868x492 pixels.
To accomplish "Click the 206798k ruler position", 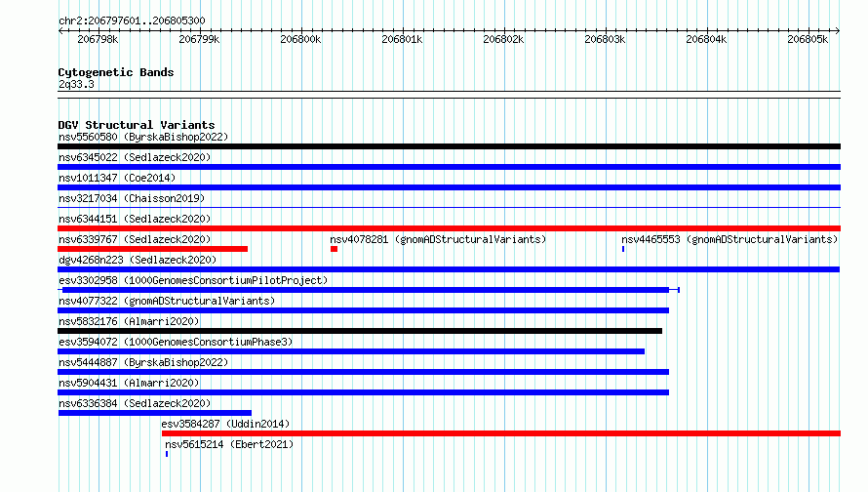I will [98, 39].
